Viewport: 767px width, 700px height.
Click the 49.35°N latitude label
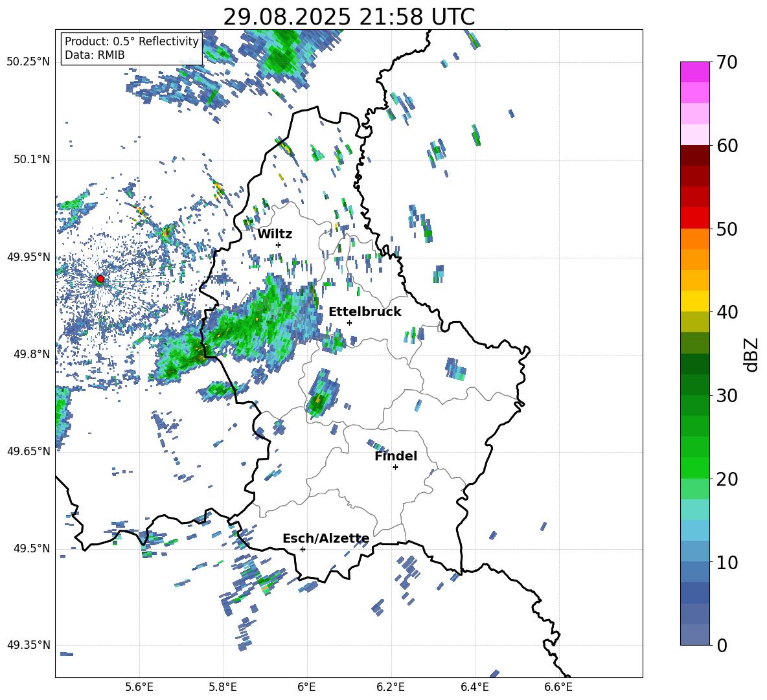(29, 645)
